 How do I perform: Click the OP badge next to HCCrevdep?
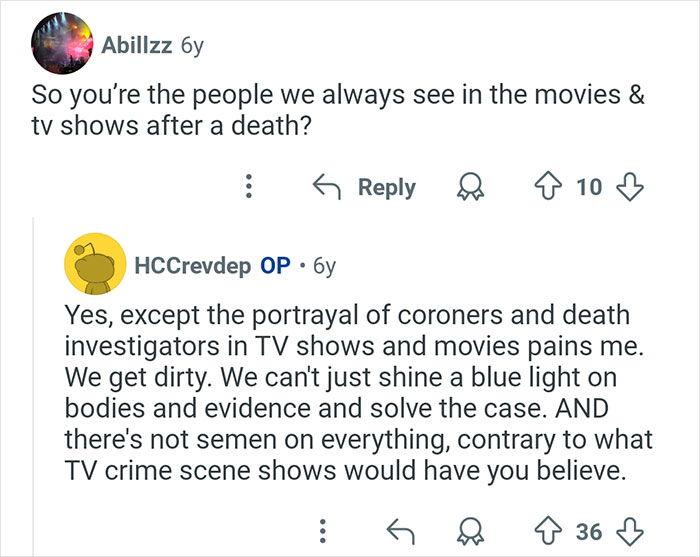[275, 267]
